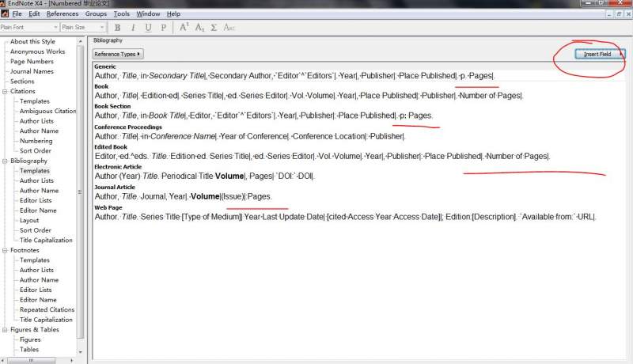Toggle Bold formatting button

pos(117,28)
